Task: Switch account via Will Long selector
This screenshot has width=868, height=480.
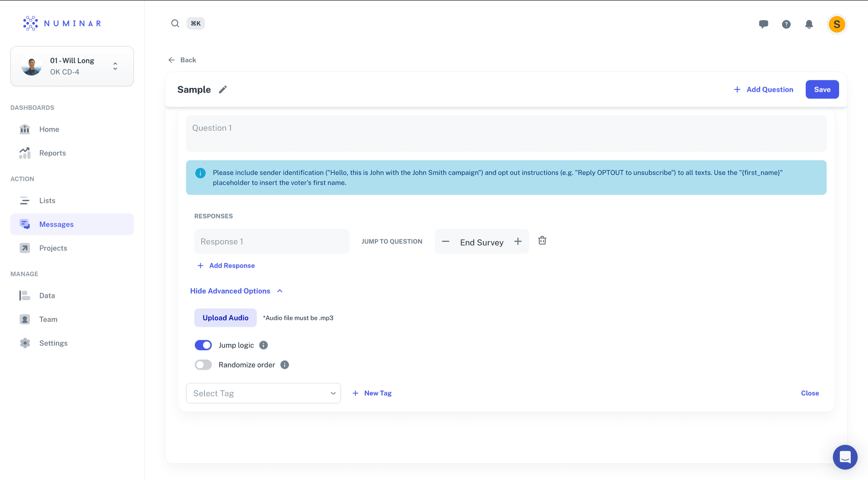Action: 72,66
